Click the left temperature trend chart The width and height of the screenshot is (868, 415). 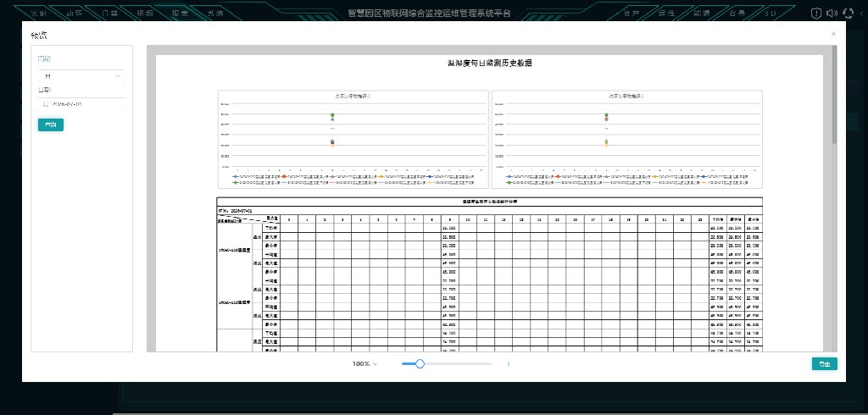point(353,140)
